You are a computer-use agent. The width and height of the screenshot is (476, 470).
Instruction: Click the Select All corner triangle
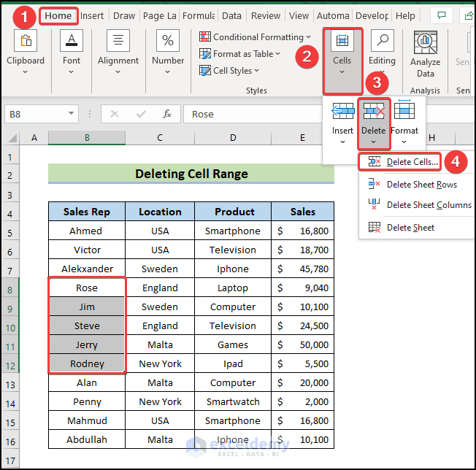12,138
